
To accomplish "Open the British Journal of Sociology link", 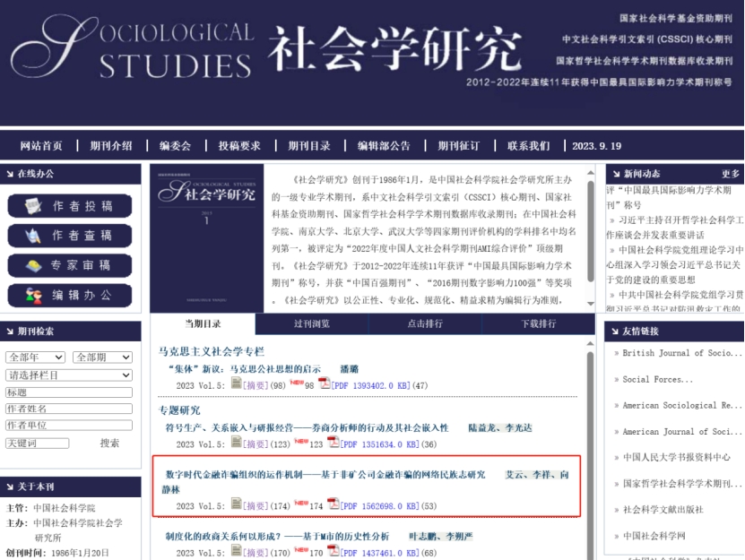I will tap(677, 353).
